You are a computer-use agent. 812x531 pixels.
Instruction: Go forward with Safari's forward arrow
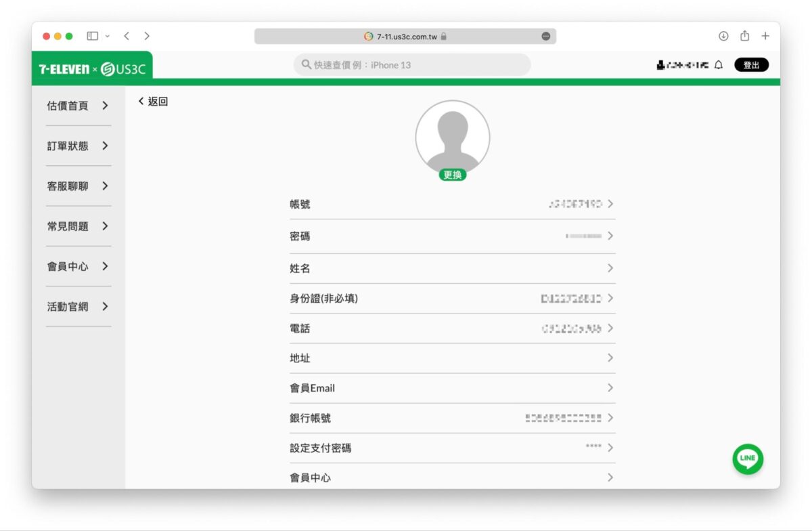click(147, 36)
